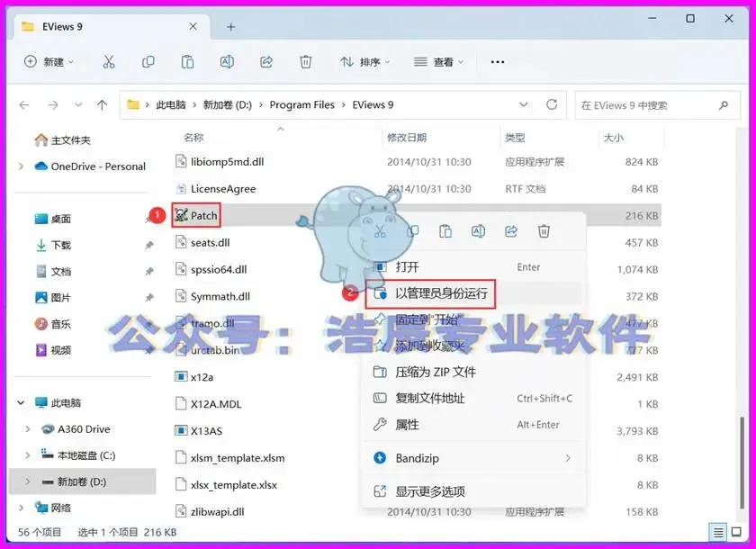
Task: Click the Copy icon in the toolbar
Action: 148,62
